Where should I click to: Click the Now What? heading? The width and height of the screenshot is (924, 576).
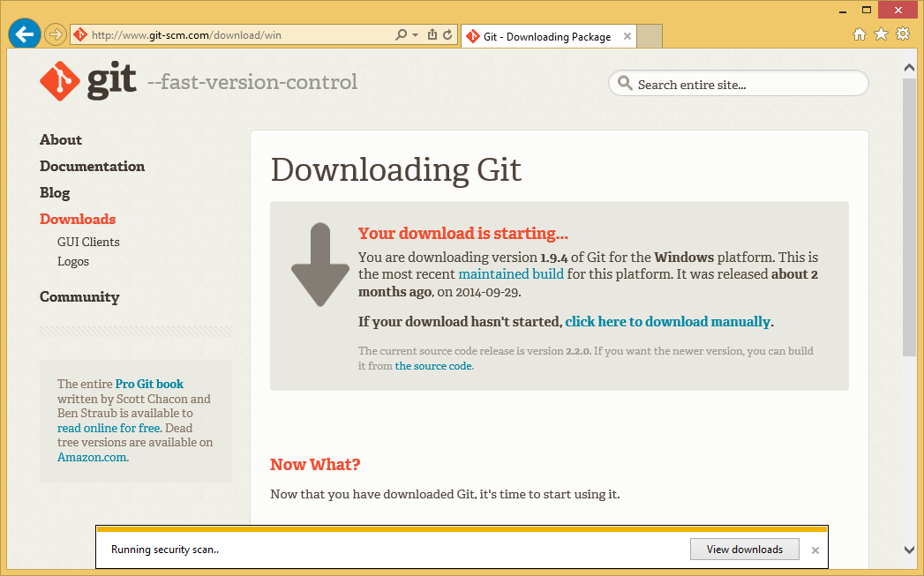tap(315, 465)
